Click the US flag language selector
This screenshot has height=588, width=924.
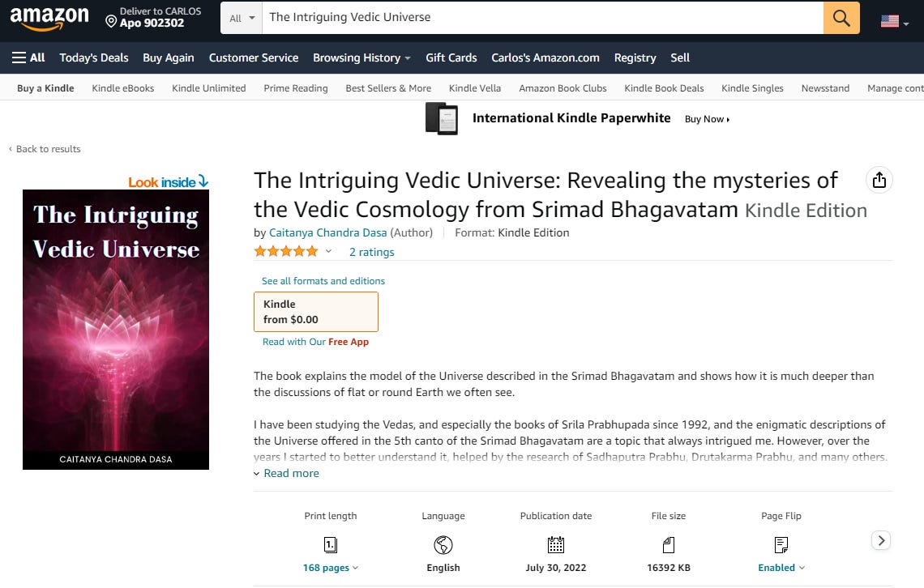click(x=894, y=22)
